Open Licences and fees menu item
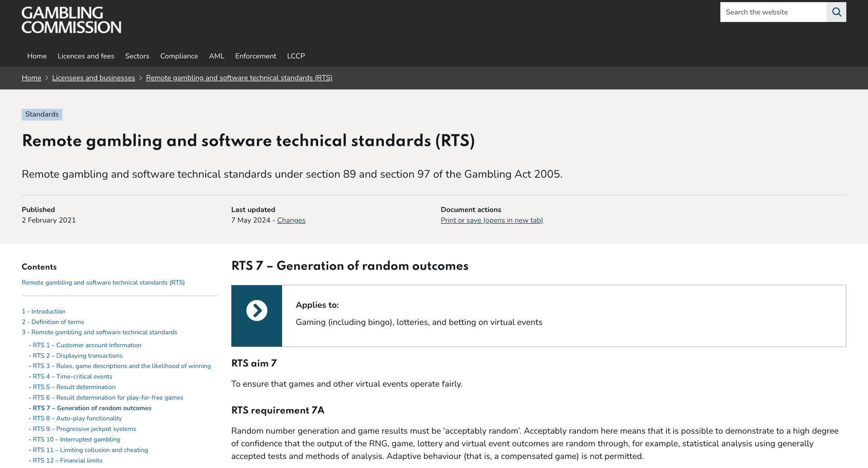Viewport: 868px width, 468px height. point(86,56)
